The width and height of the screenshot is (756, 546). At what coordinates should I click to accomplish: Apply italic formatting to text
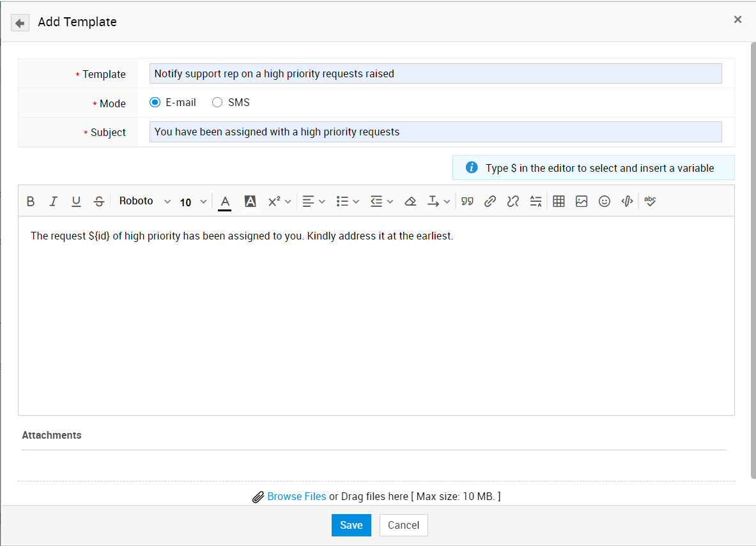[x=53, y=201]
